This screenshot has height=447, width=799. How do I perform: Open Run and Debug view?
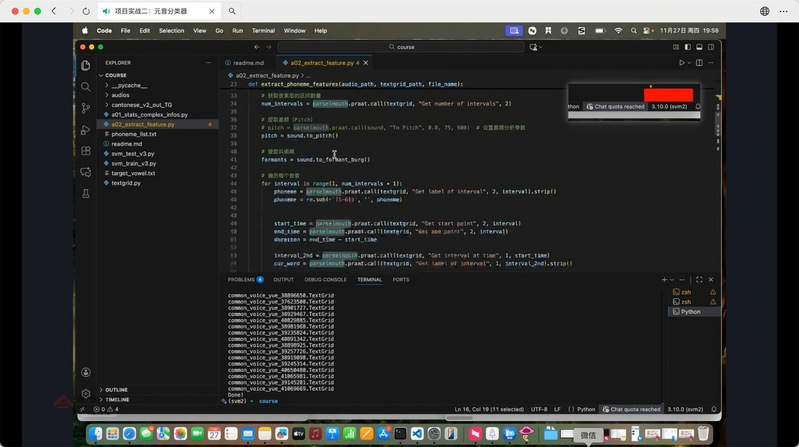[x=86, y=129]
